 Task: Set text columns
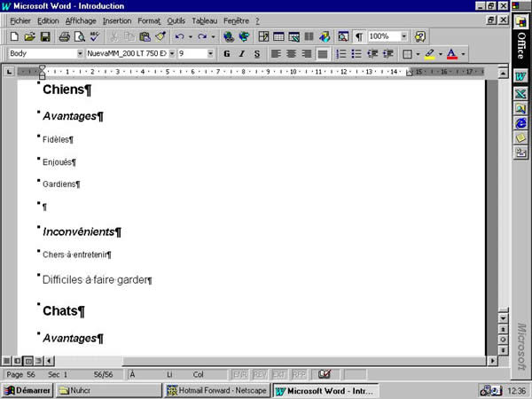click(309, 36)
